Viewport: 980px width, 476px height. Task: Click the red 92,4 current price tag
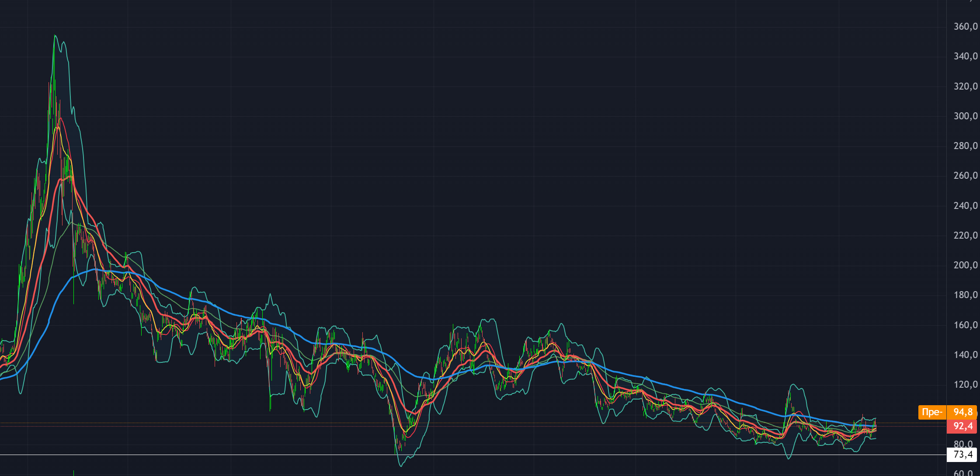pyautogui.click(x=962, y=426)
